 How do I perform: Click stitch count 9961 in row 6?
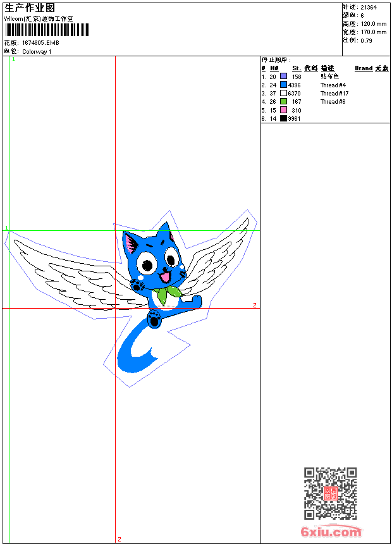click(294, 119)
